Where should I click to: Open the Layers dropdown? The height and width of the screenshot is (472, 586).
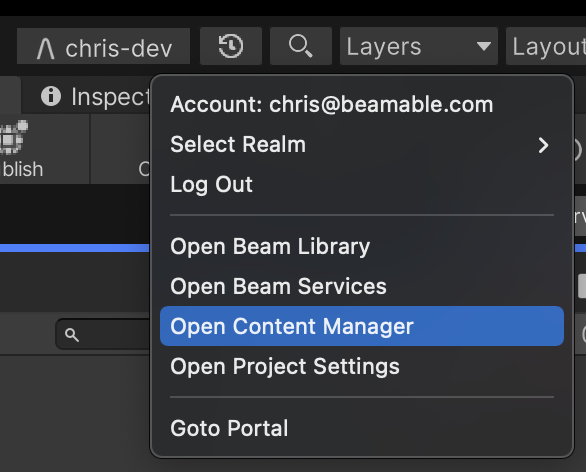click(419, 46)
